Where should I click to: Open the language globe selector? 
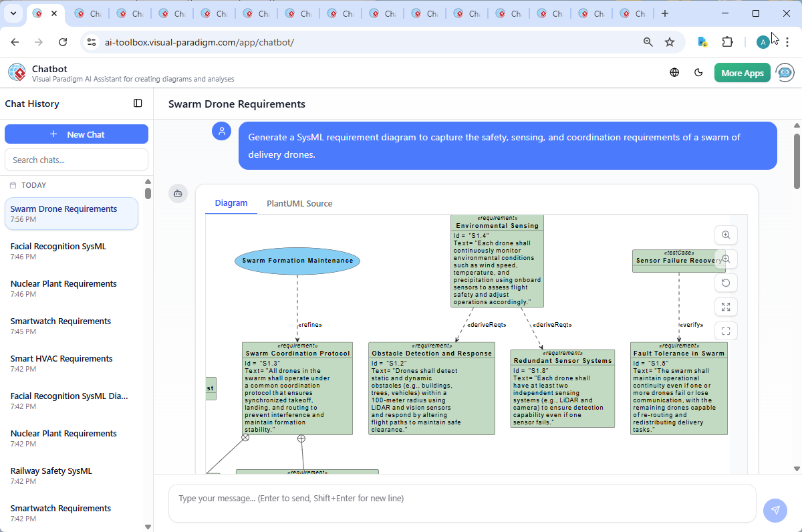tap(674, 73)
